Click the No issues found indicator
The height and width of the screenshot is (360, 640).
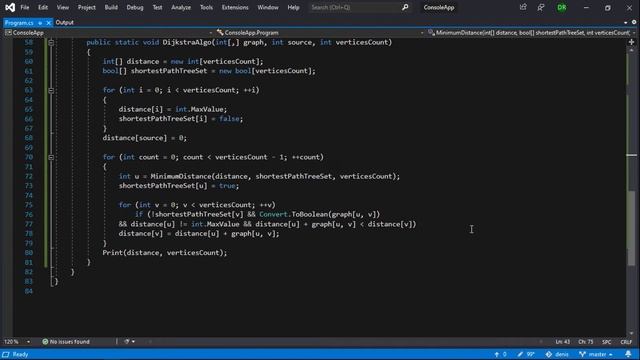point(66,342)
